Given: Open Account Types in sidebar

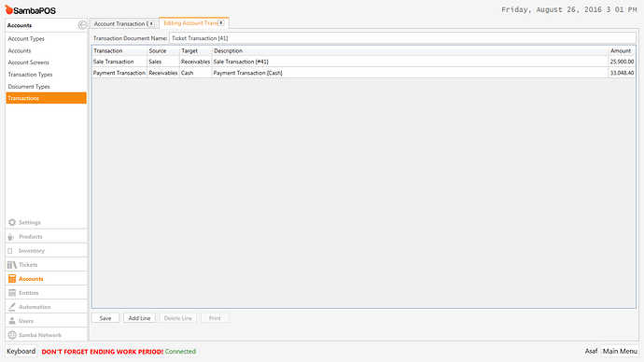Looking at the screenshot, I should pyautogui.click(x=26, y=38).
